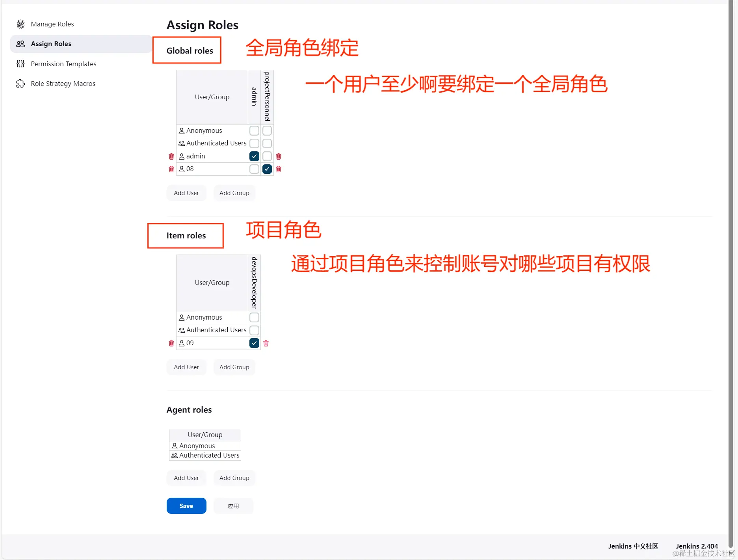738x560 pixels.
Task: Uncheck the admin role checkbox for user admin
Action: point(254,156)
